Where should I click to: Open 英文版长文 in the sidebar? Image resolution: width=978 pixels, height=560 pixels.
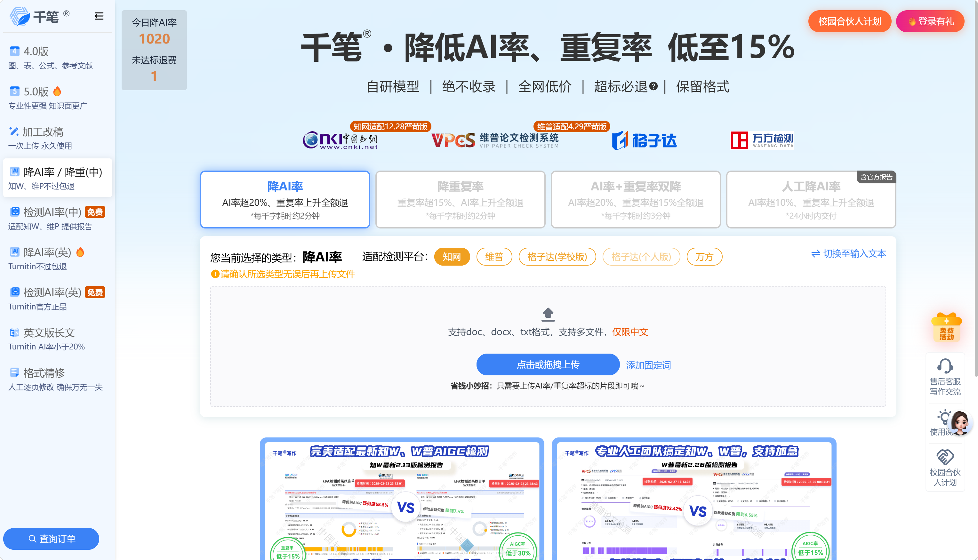click(x=57, y=339)
